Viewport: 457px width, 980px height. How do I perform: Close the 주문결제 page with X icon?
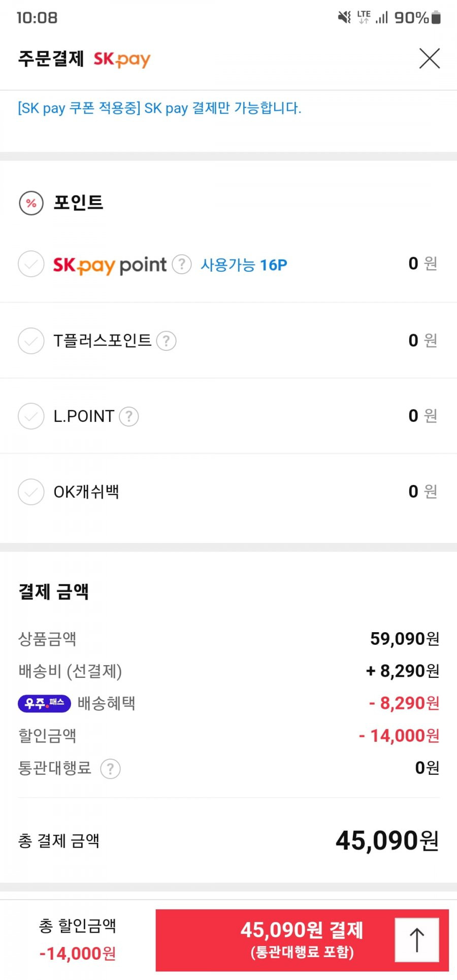(429, 58)
